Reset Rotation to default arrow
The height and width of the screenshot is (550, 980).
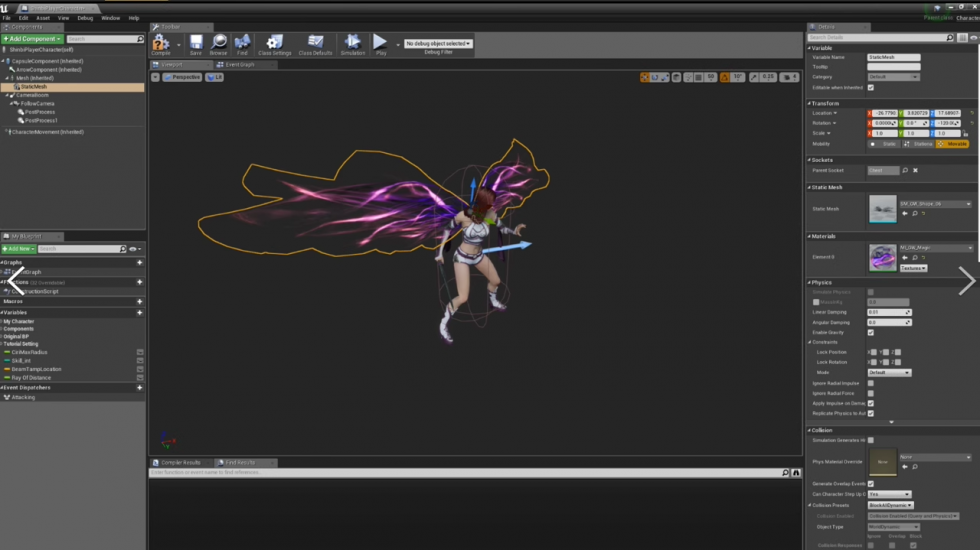[972, 123]
